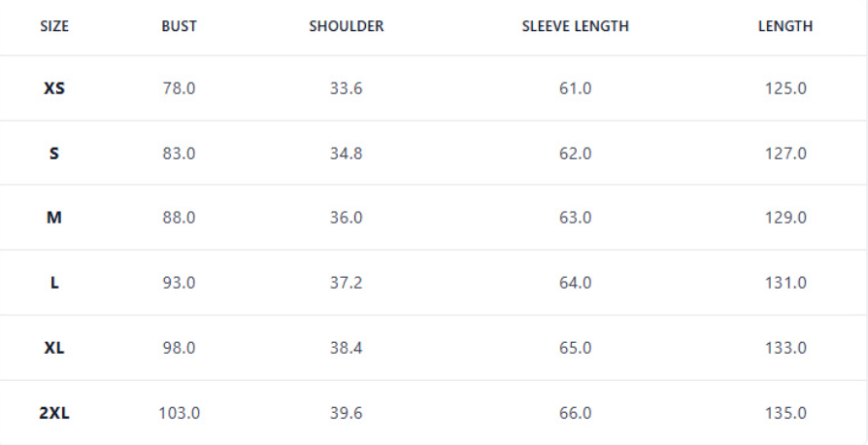The height and width of the screenshot is (445, 868).
Task: Click the BUST column header
Action: (x=179, y=27)
